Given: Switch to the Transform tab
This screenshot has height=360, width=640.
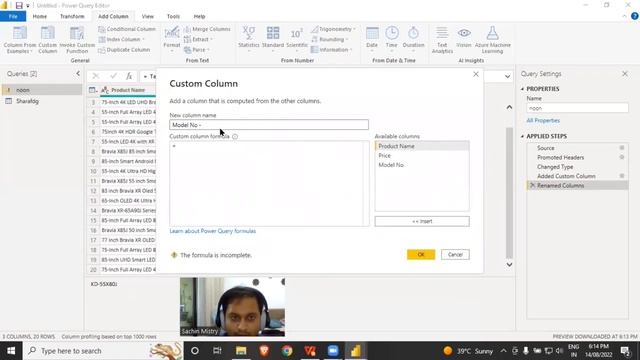Looking at the screenshot, I should click(72, 16).
